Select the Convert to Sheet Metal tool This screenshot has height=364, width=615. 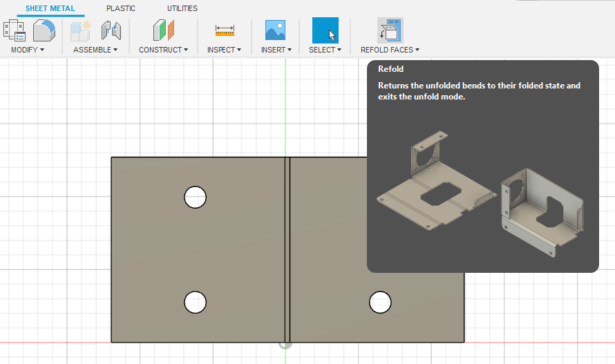[x=44, y=30]
